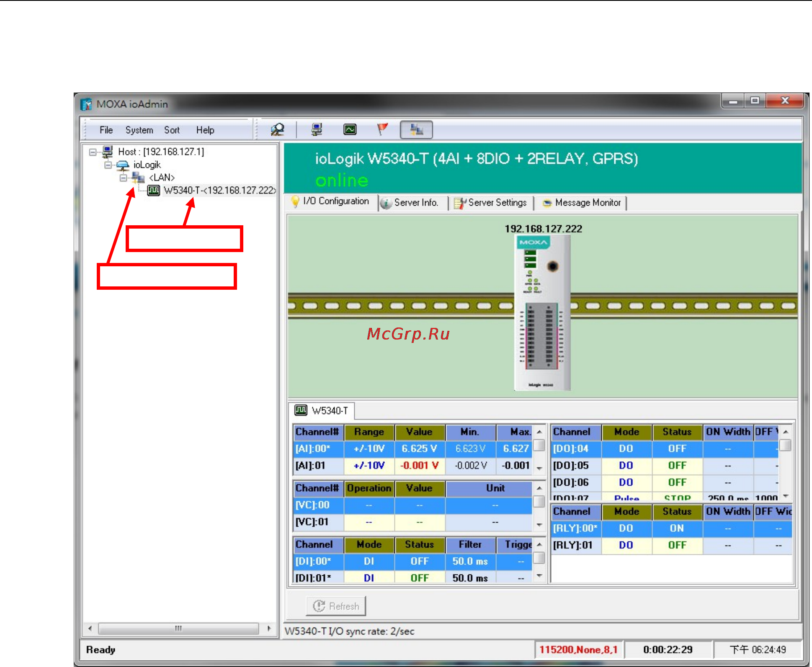Select the [DO]:06 channel row
Screen dimensions: 812x667
(x=665, y=482)
